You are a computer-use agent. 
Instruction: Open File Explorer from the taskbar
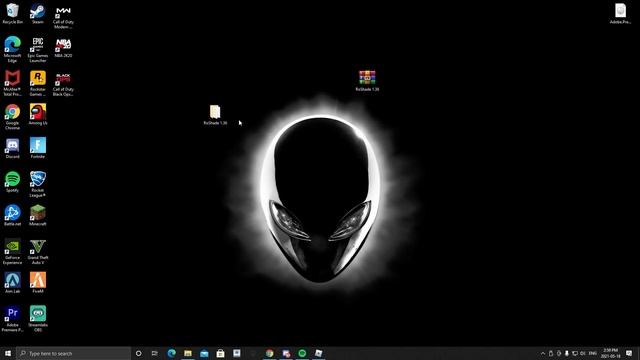point(188,353)
